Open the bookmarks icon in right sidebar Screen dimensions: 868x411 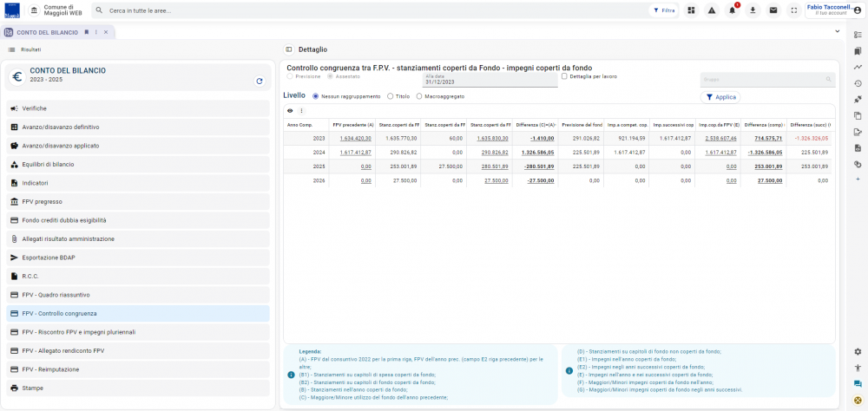coord(858,51)
